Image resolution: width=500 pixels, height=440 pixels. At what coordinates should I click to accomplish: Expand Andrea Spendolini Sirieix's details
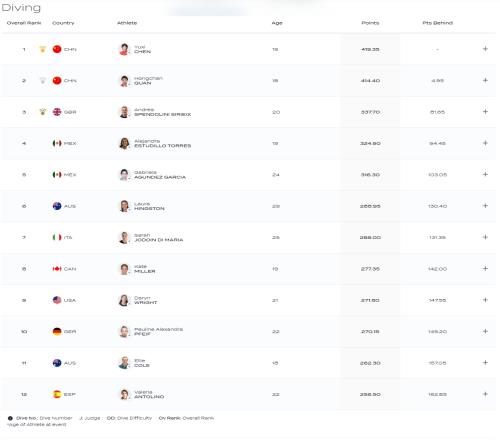point(485,112)
